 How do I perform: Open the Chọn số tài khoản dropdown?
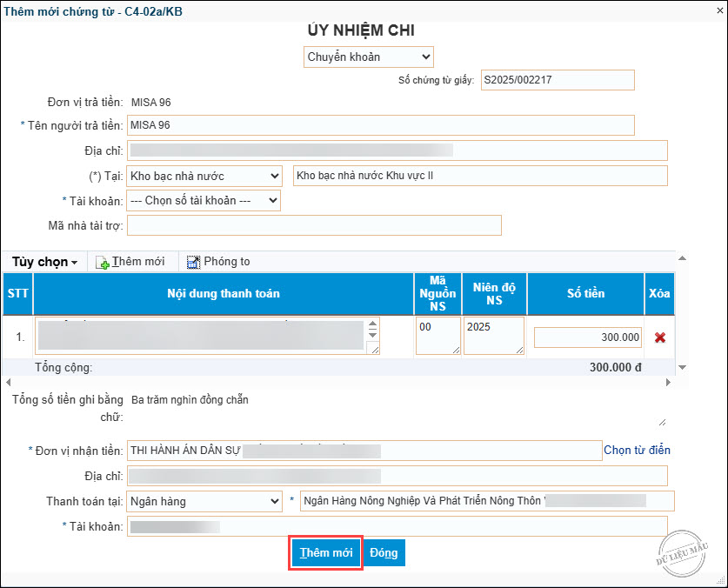point(204,201)
